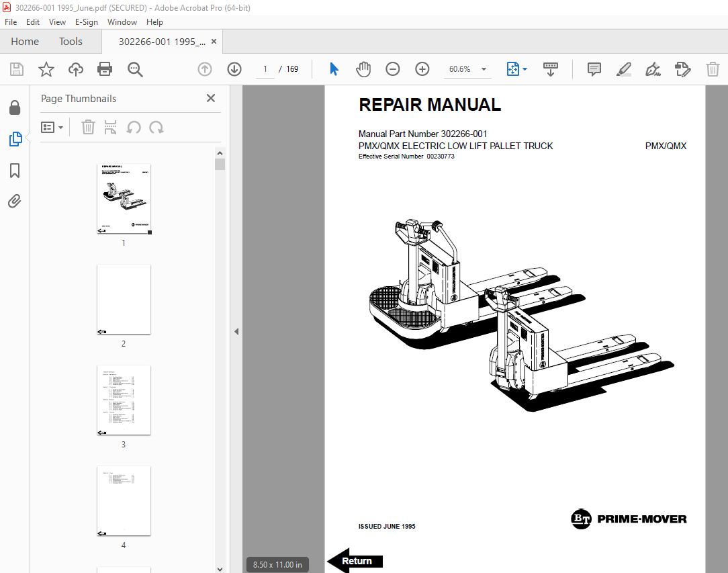Toggle the Page Thumbnails sidebar icon
This screenshot has width=728, height=573.
coord(15,139)
